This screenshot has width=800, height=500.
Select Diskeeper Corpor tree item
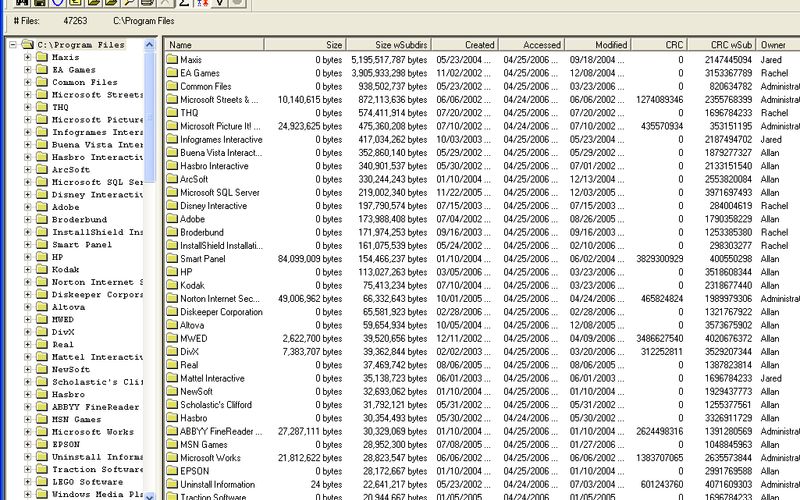point(97,294)
